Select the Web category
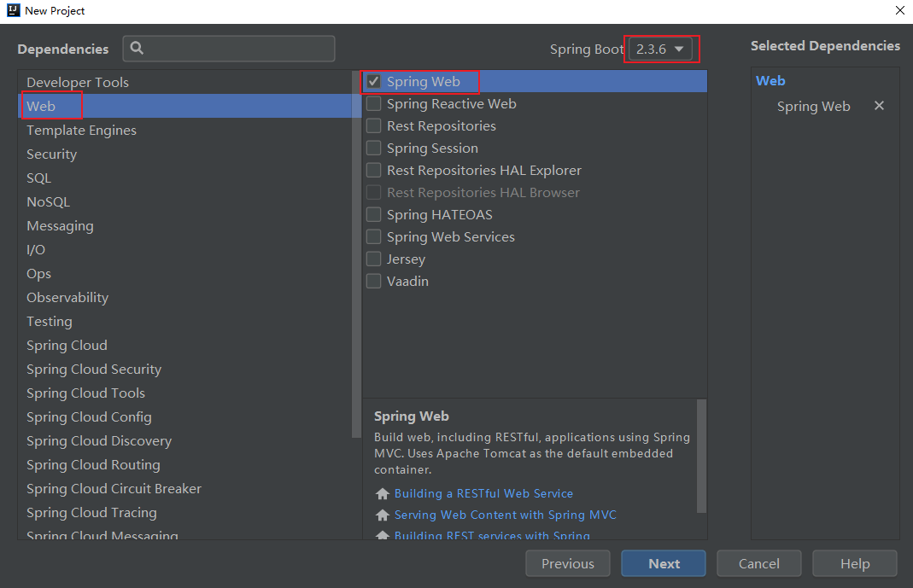 pyautogui.click(x=185, y=106)
